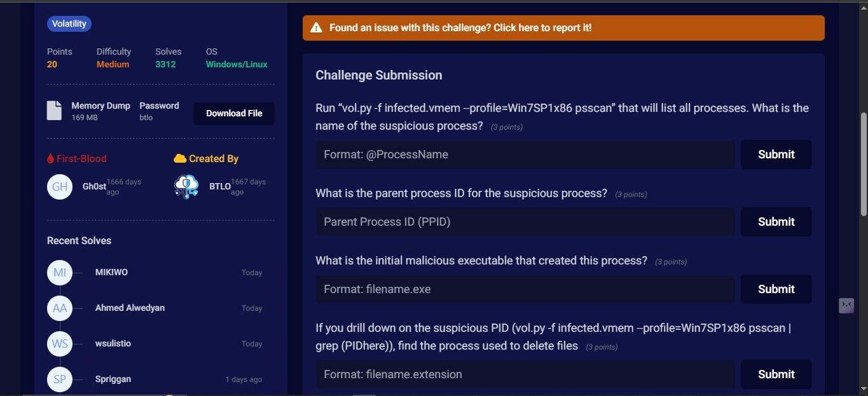Click the memory dump file icon

(55, 111)
